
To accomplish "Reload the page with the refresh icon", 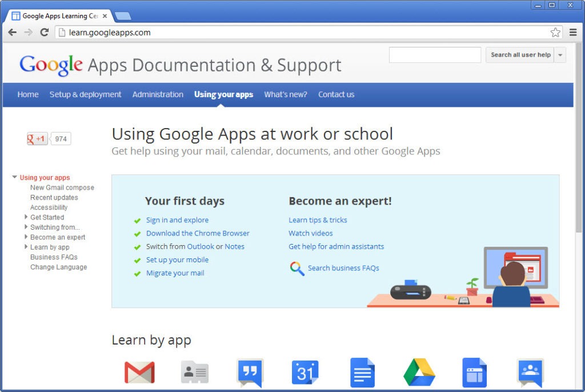I will (45, 33).
